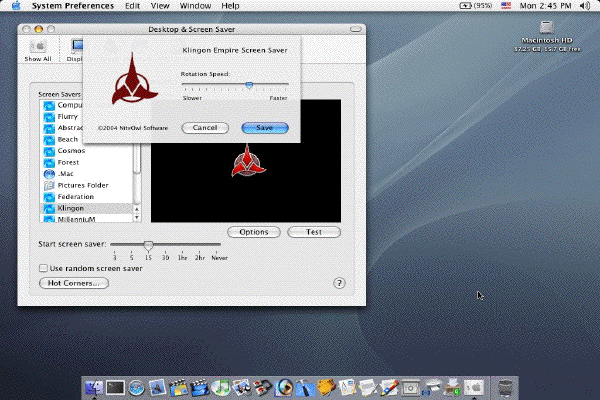Open the Help menu
Viewport: 600px width, 400px height.
point(230,6)
